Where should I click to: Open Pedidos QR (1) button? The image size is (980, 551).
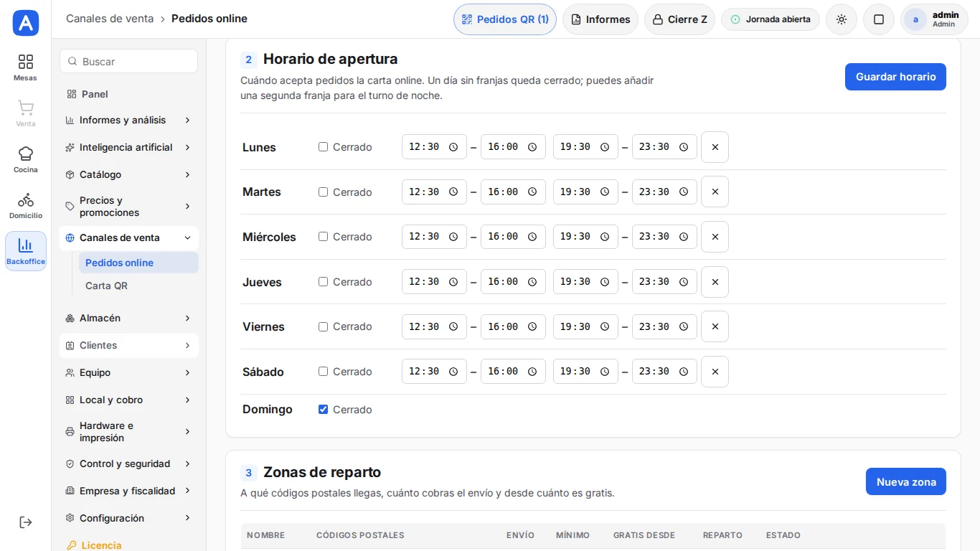click(505, 19)
